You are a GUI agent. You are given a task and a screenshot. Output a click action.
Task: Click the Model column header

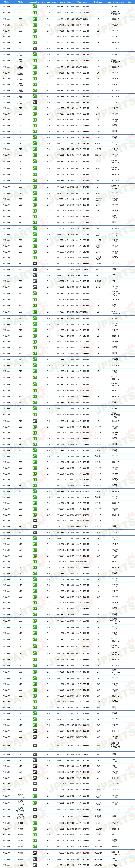coord(20,2)
